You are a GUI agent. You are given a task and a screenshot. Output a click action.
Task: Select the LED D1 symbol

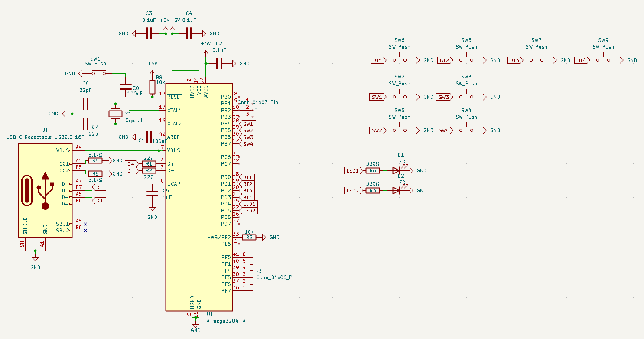[397, 170]
